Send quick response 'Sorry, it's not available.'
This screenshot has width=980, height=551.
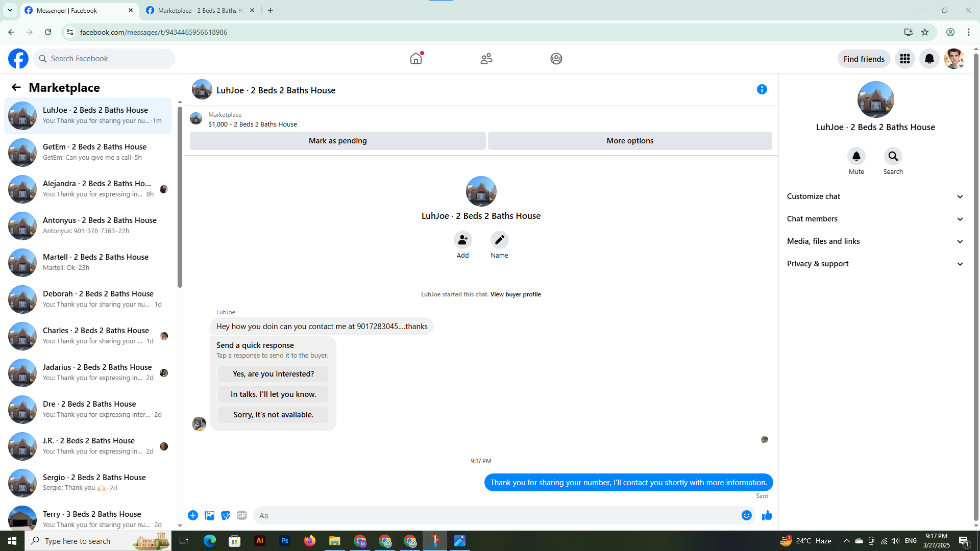pos(274,415)
